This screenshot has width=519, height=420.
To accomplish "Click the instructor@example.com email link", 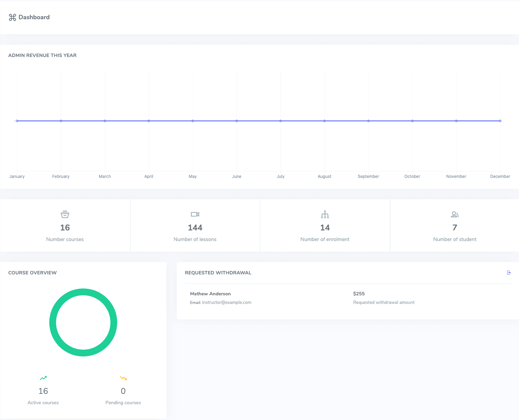I will [227, 303].
